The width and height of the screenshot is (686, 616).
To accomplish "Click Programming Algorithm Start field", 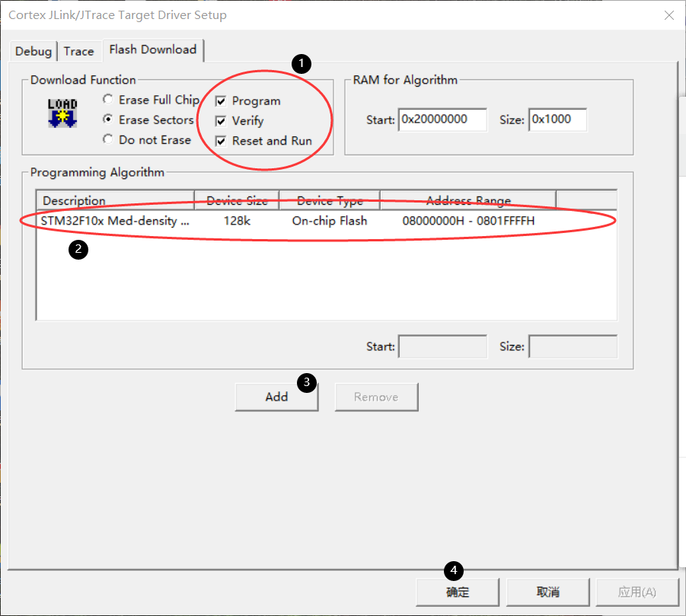I will pyautogui.click(x=442, y=346).
